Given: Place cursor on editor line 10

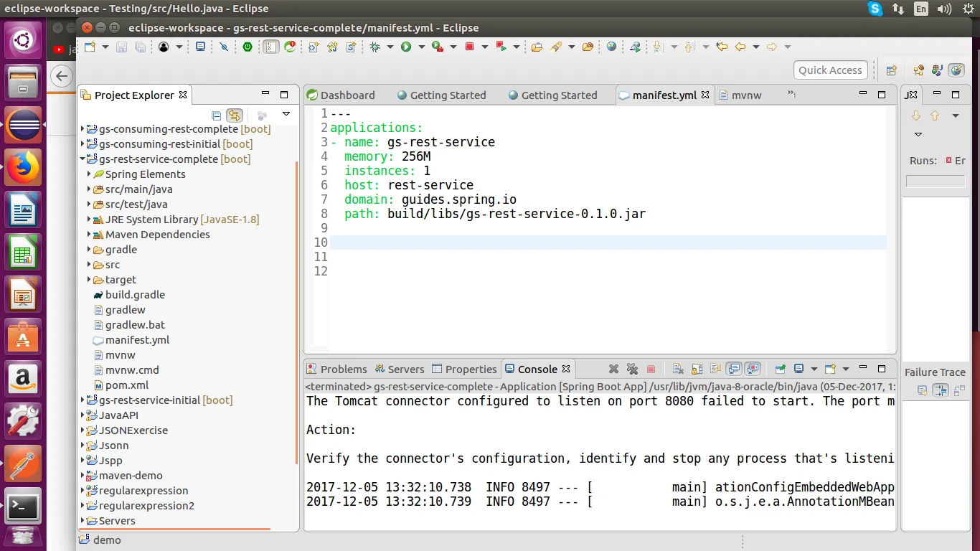Looking at the screenshot, I should pos(608,242).
